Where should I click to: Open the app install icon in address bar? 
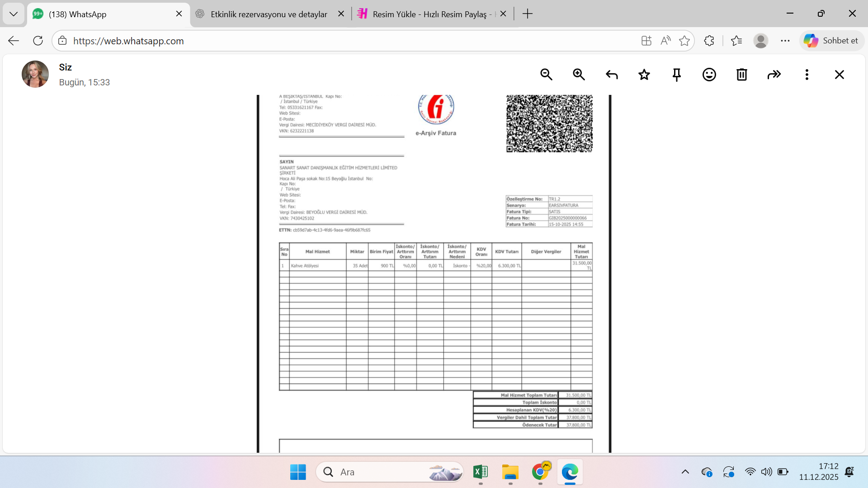coord(646,41)
